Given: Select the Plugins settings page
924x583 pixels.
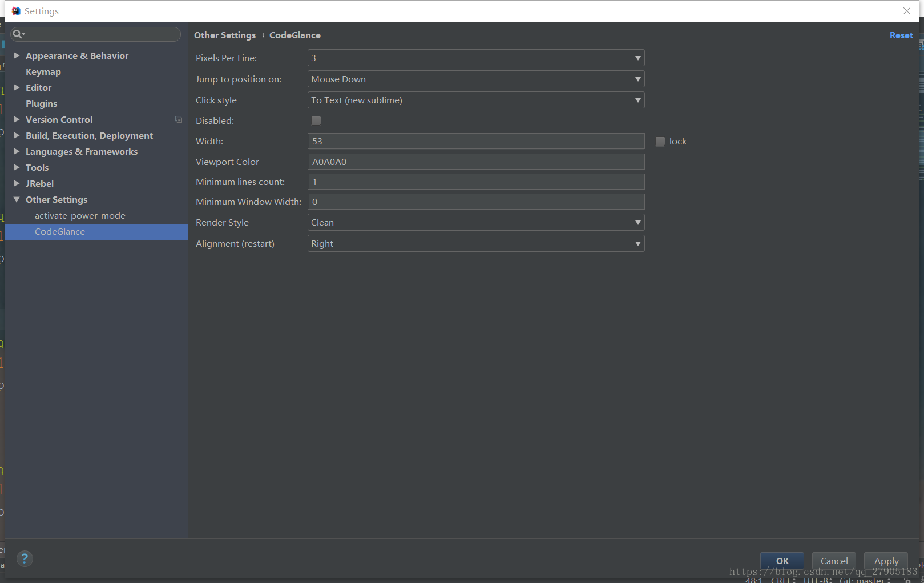Looking at the screenshot, I should point(42,103).
